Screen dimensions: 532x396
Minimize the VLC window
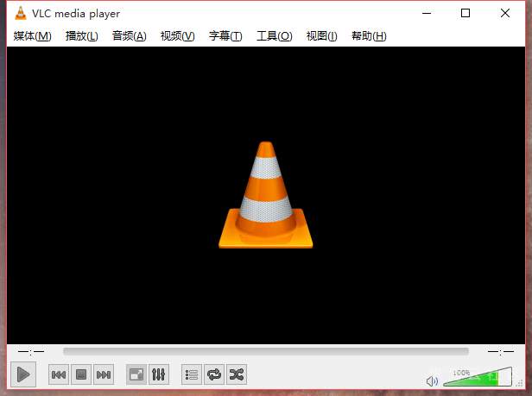coord(427,13)
